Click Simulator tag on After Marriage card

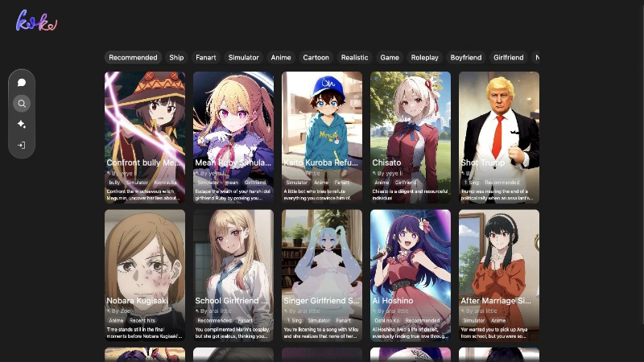click(474, 320)
